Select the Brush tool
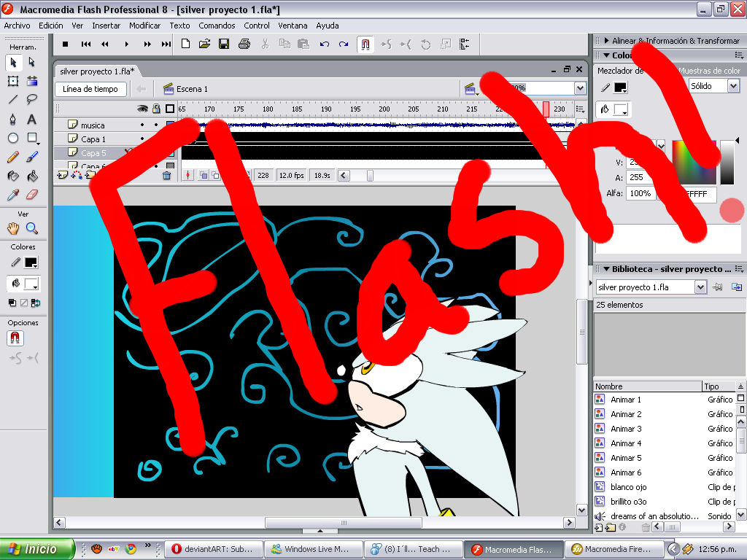This screenshot has width=747, height=560. coord(32,157)
